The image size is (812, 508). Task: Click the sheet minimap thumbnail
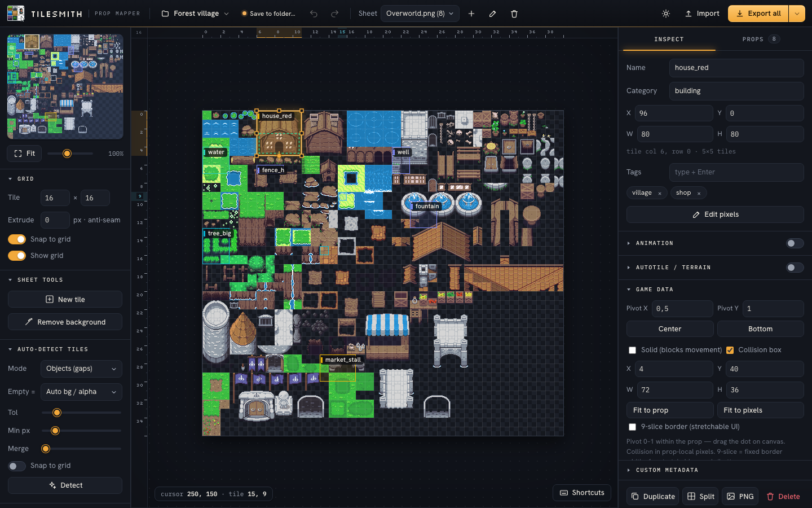[65, 86]
